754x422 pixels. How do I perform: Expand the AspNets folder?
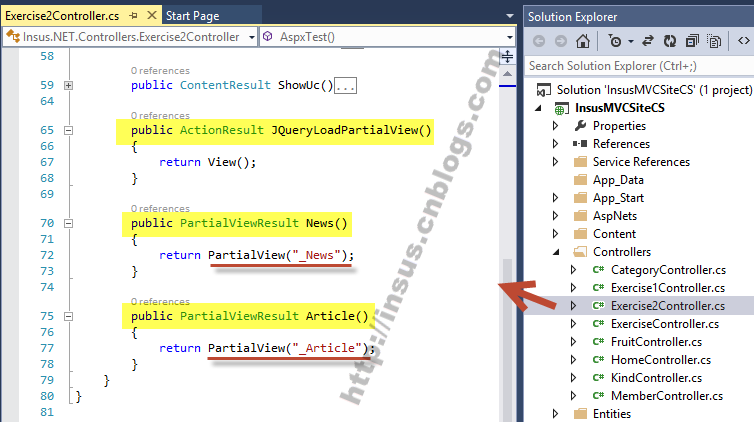click(555, 216)
